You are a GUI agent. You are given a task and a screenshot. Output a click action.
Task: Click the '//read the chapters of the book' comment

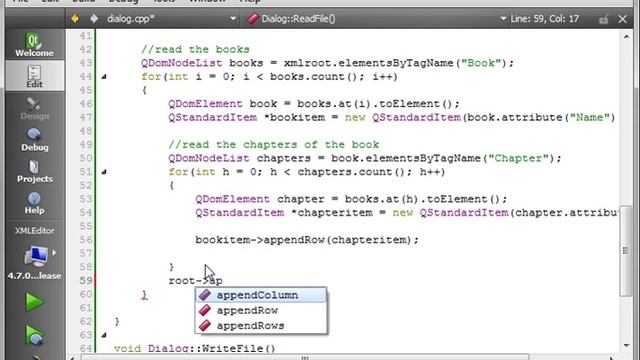pos(273,144)
